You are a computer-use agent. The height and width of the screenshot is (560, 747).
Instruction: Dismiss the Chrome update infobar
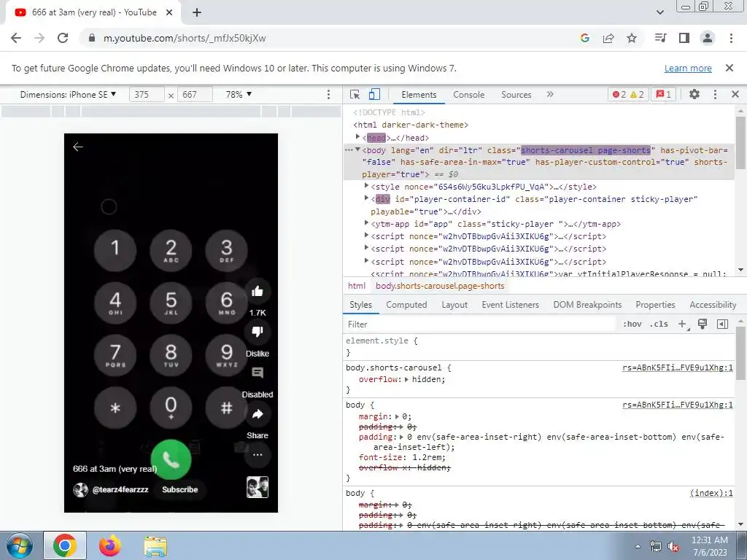[x=729, y=68]
